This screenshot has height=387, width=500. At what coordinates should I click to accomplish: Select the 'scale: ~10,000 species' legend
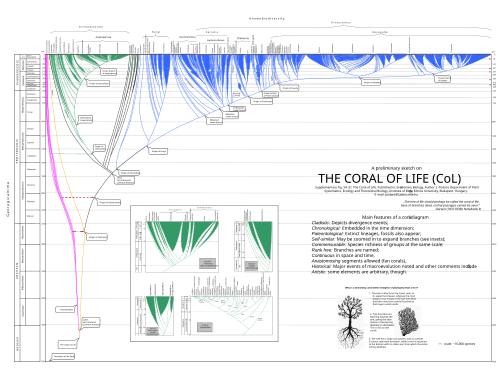point(457,344)
